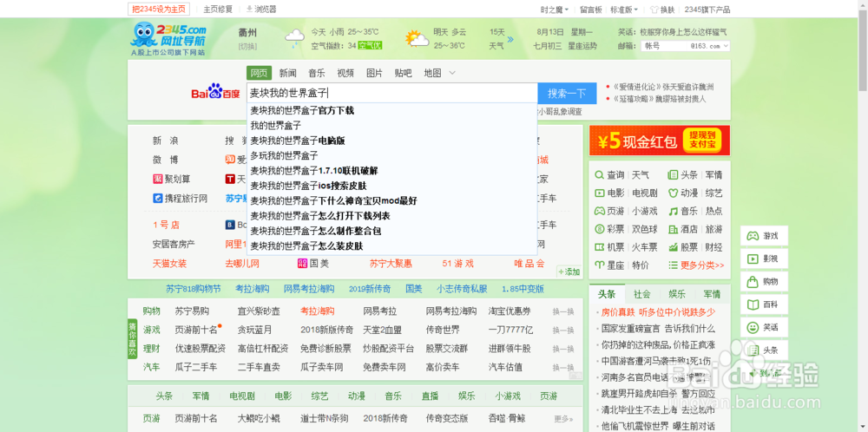
Task: Click the ¥5现金红包 banner
Action: coord(660,141)
